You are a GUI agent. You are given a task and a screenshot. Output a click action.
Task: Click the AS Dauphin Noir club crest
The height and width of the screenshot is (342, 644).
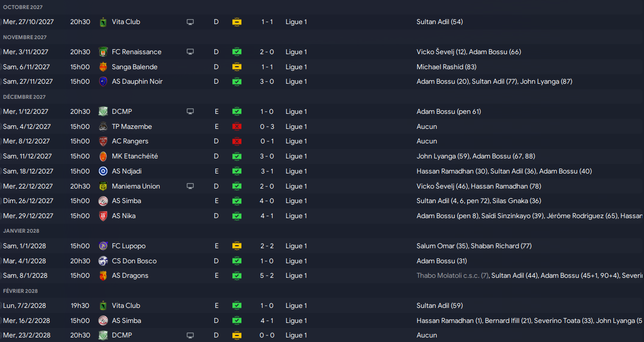(103, 82)
